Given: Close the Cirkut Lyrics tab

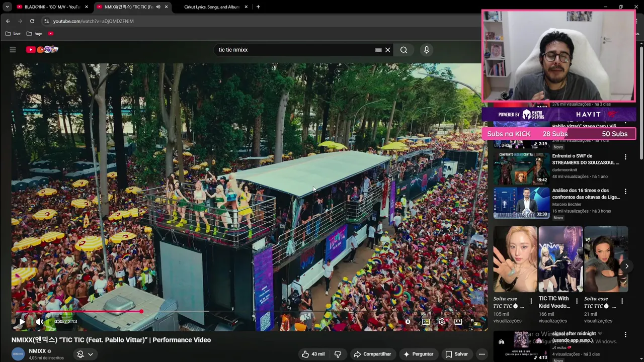Looking at the screenshot, I should 246,7.
